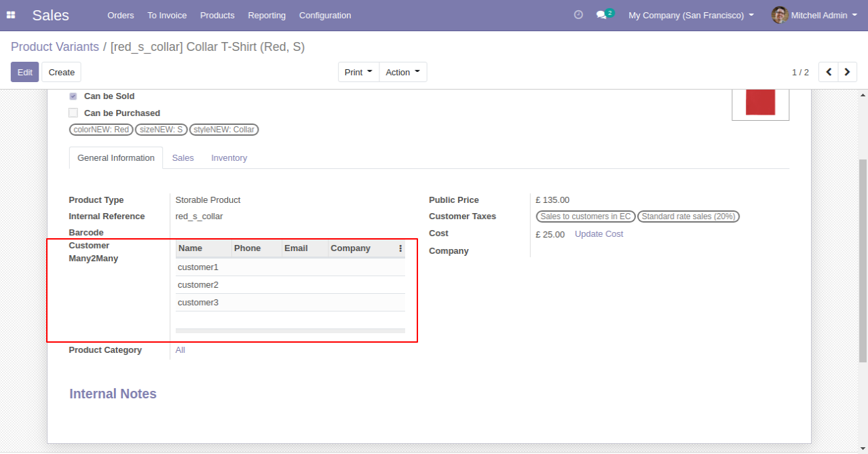
Task: Expand the Print dropdown
Action: (358, 72)
